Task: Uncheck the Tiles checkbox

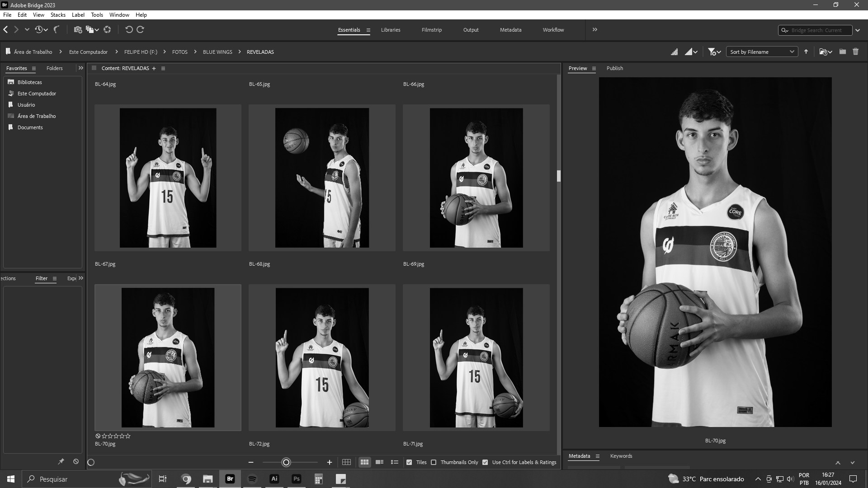Action: point(409,462)
